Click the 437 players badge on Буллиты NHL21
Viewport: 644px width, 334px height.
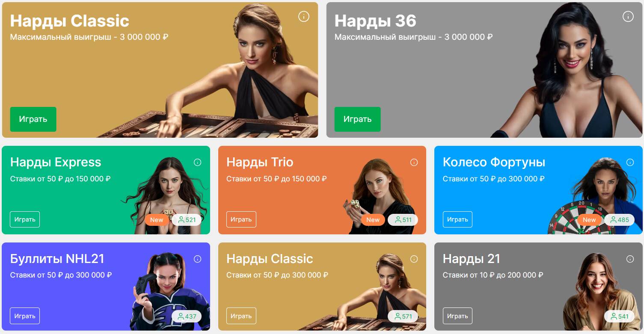tap(187, 316)
